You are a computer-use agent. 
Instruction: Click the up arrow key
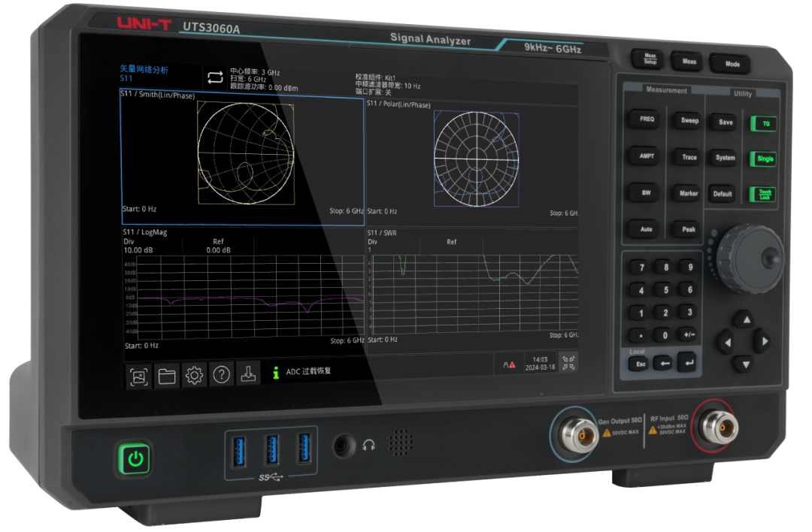[747, 319]
